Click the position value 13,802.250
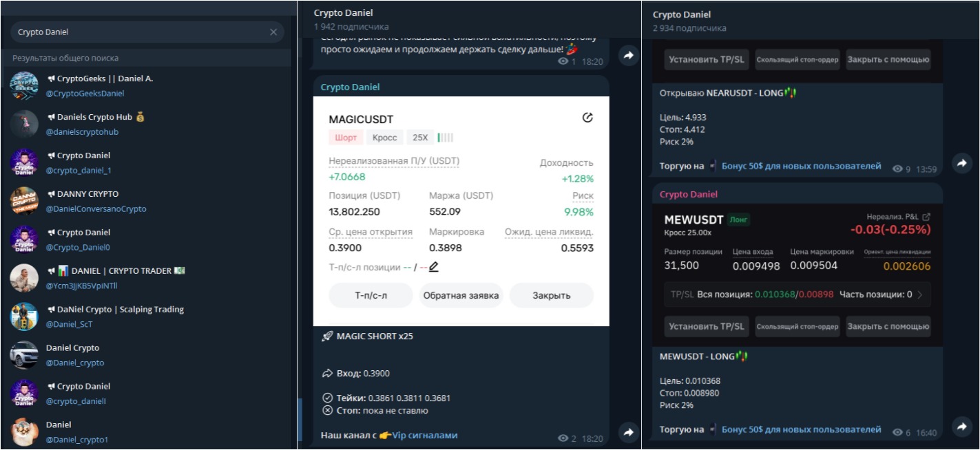This screenshot has height=450, width=980. coord(355,212)
